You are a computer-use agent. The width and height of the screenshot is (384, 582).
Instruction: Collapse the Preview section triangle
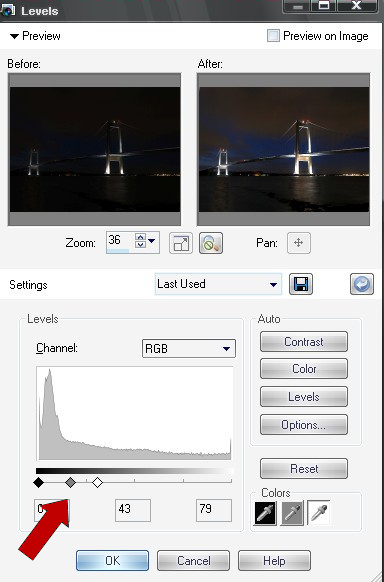pos(14,36)
